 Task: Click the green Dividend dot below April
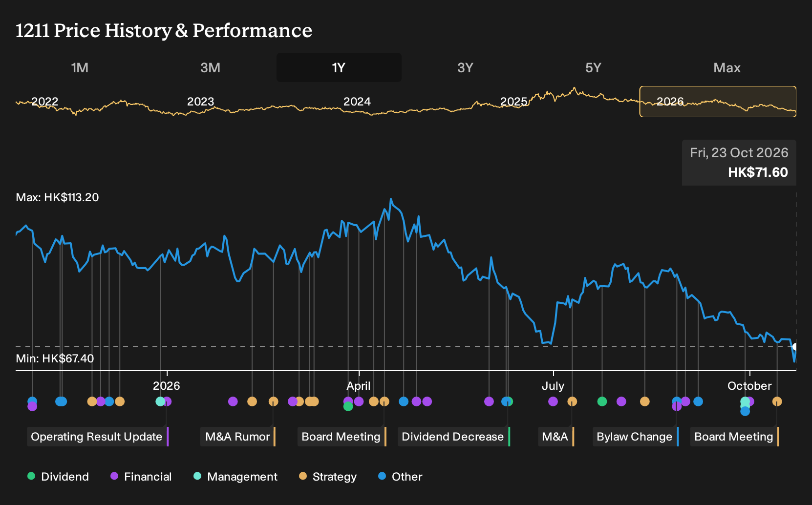click(348, 406)
